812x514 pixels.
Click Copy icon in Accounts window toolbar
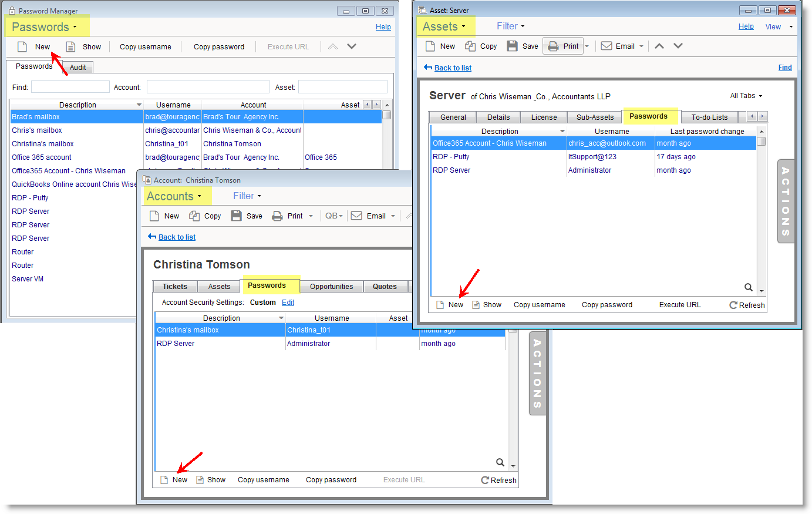[x=194, y=216]
